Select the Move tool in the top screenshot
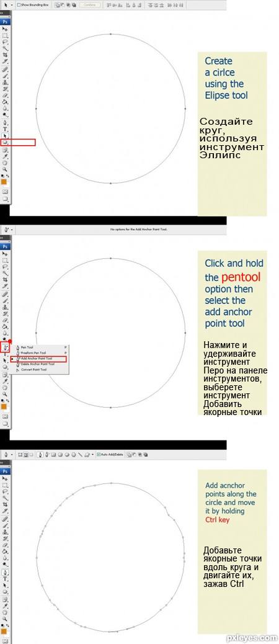The width and height of the screenshot is (279, 644). click(x=6, y=29)
